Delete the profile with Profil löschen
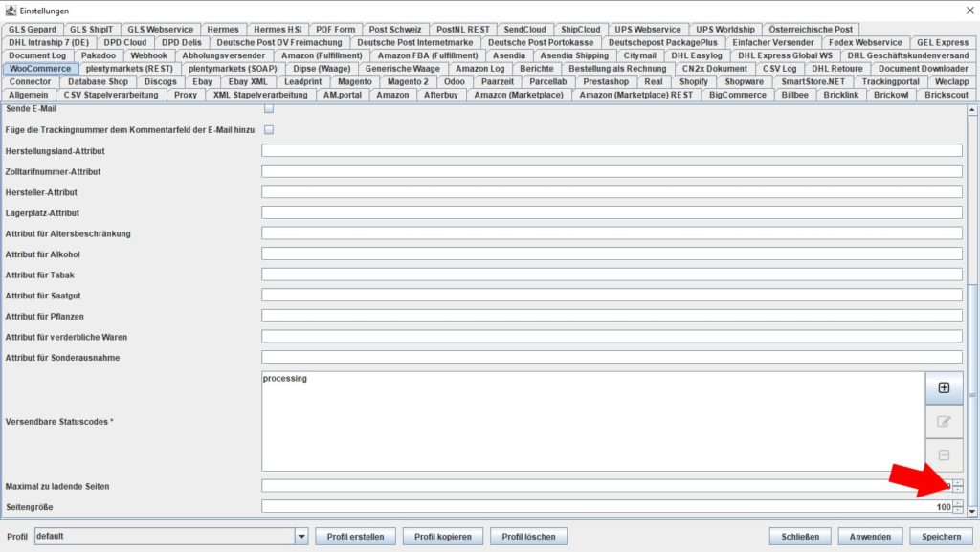The image size is (980, 552). click(x=528, y=537)
